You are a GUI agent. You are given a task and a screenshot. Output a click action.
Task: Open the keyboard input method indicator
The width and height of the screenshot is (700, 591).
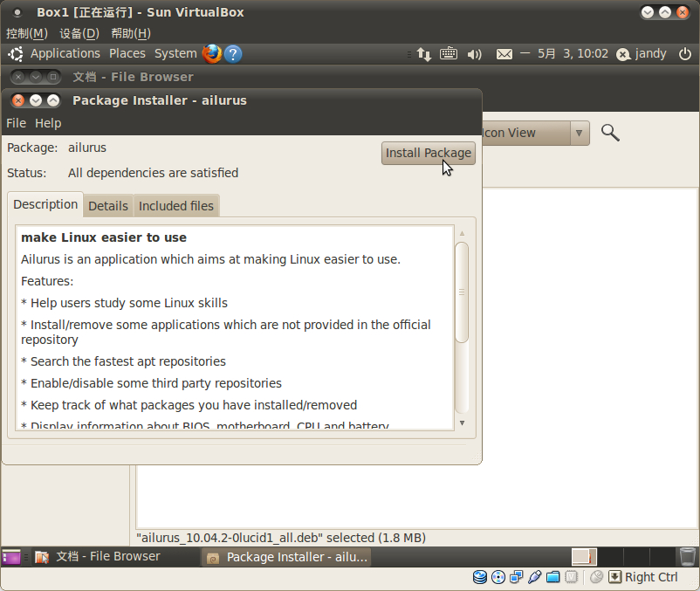[x=449, y=54]
